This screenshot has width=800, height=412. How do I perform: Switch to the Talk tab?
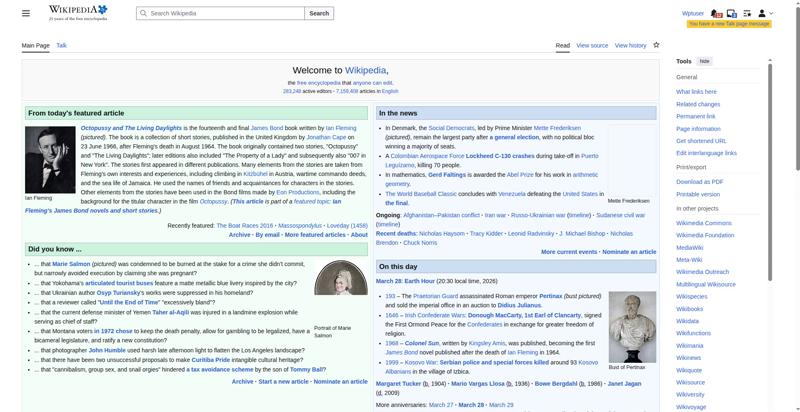click(x=61, y=45)
